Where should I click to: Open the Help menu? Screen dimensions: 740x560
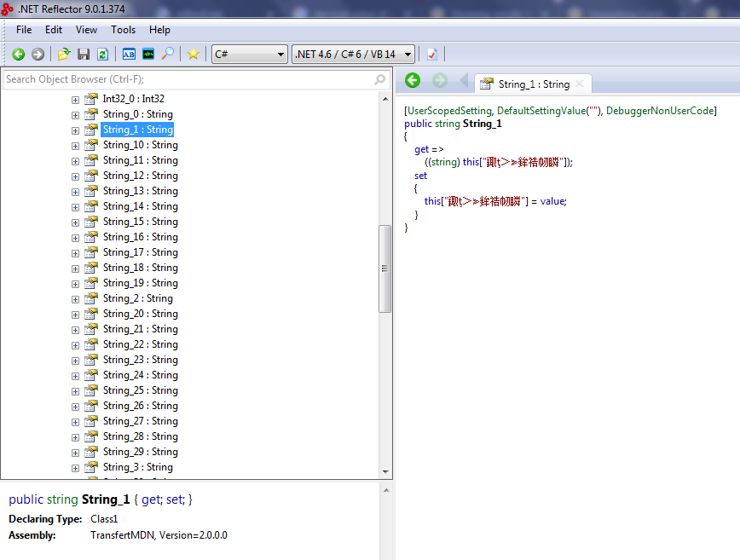pyautogui.click(x=159, y=30)
